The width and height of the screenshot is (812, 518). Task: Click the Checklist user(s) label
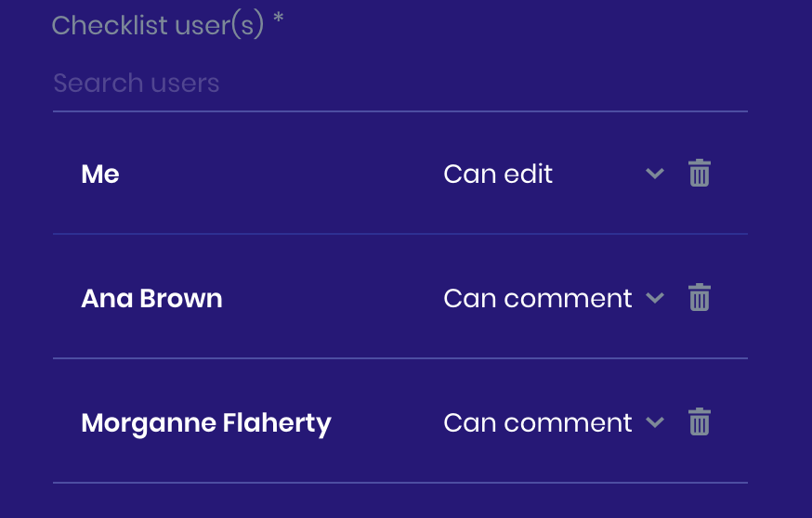tap(157, 25)
